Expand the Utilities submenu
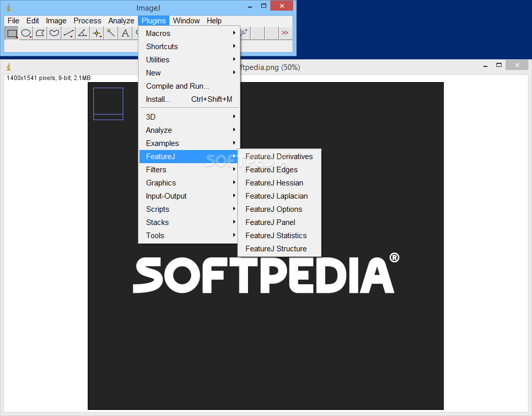Screen dimensions: 532x416 189,60
